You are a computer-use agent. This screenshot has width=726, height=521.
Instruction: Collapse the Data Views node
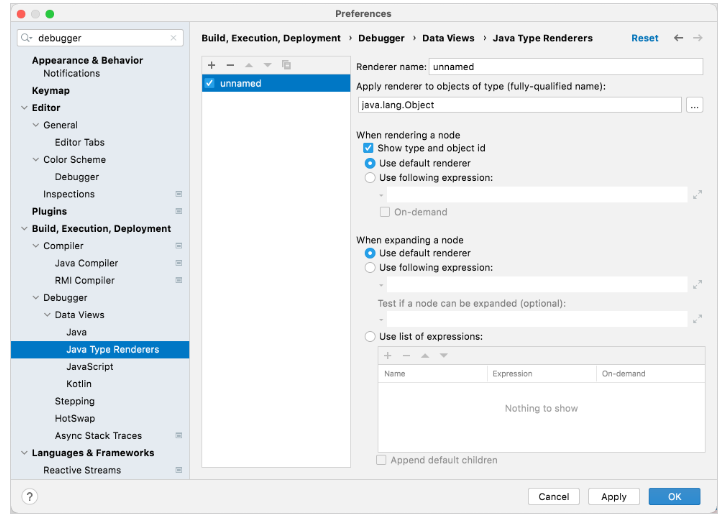[x=47, y=315]
